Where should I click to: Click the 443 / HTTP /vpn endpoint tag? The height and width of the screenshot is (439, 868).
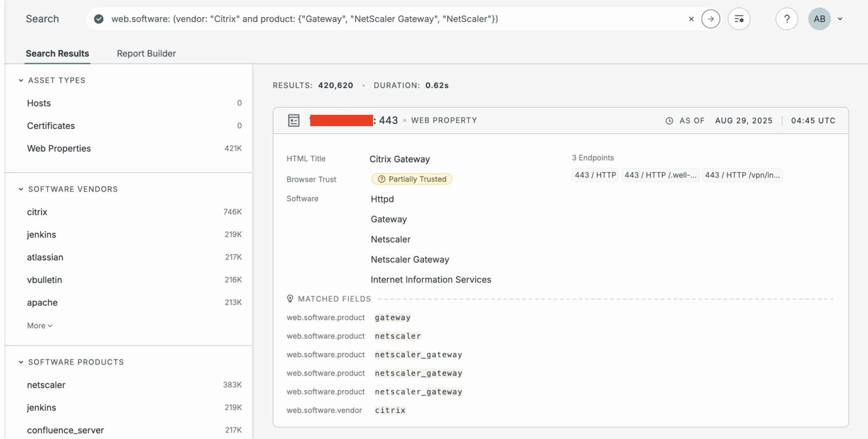[742, 175]
